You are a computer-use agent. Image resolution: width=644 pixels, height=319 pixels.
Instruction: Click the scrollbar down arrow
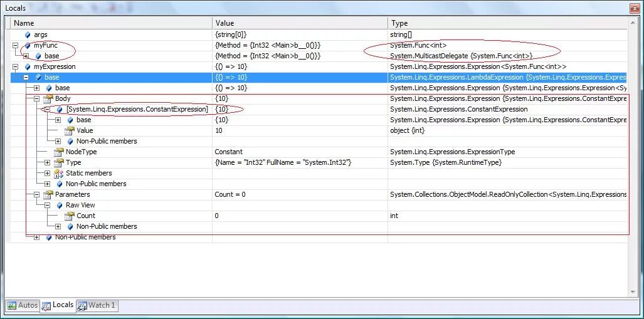tap(633, 292)
